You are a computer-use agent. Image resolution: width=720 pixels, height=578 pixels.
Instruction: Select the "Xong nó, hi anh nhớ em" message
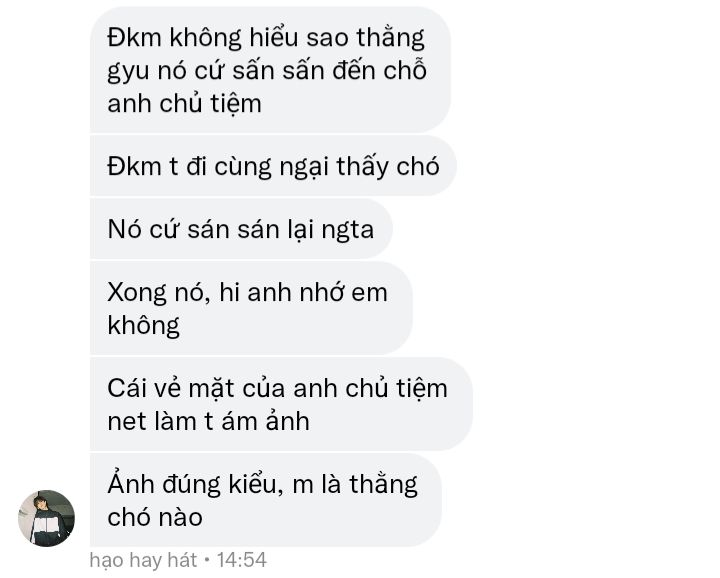pos(251,309)
